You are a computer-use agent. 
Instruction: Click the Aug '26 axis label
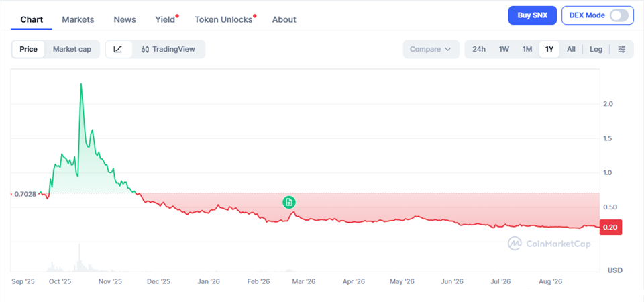coord(550,282)
